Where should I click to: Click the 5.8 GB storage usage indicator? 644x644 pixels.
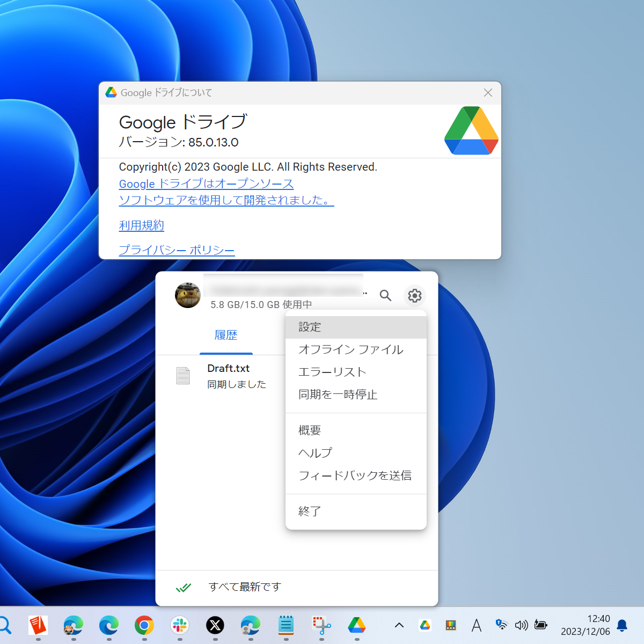tap(260, 304)
